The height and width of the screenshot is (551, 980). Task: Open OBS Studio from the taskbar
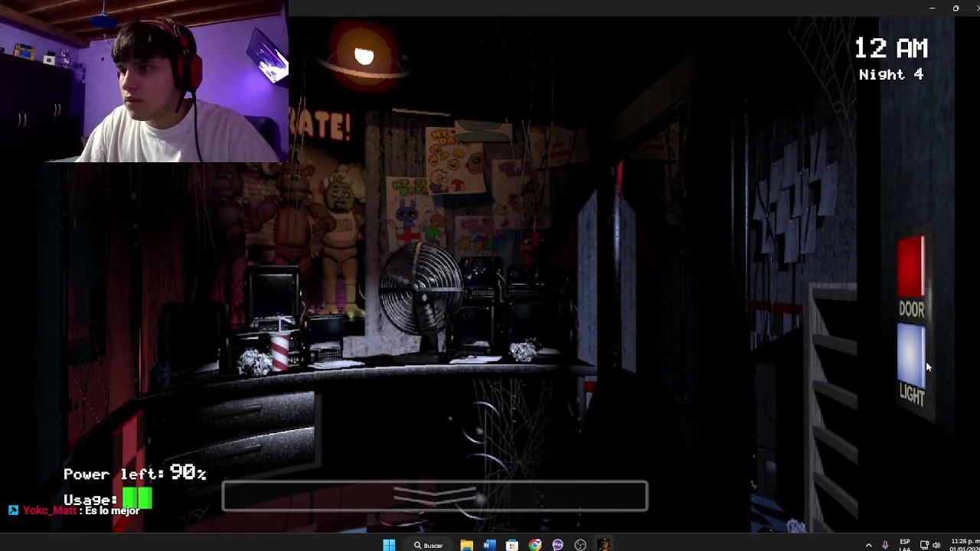click(580, 545)
